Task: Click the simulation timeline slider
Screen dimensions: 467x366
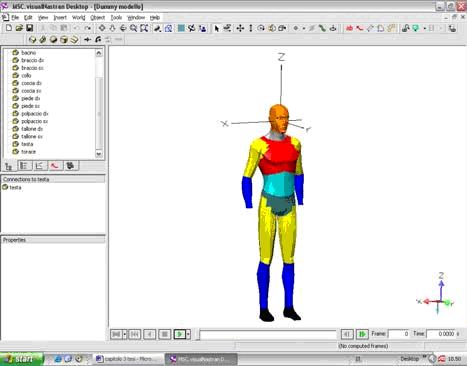Action: click(268, 334)
